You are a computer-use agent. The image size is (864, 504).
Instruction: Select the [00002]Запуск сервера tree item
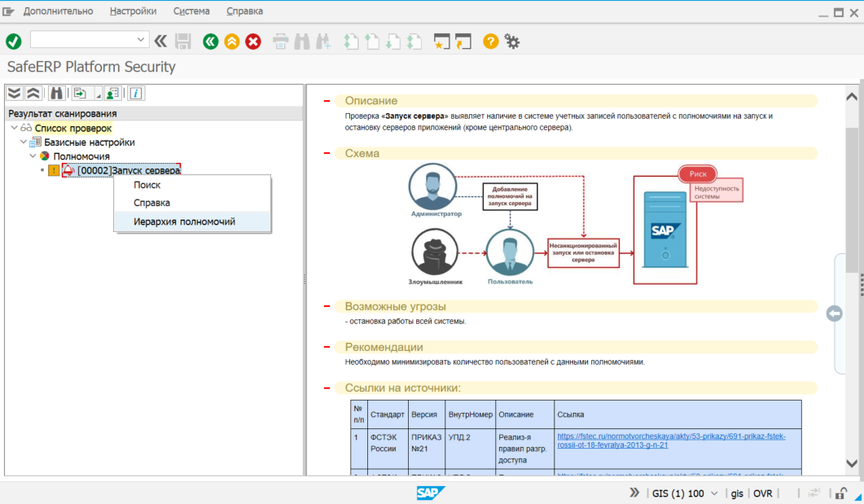coord(129,170)
